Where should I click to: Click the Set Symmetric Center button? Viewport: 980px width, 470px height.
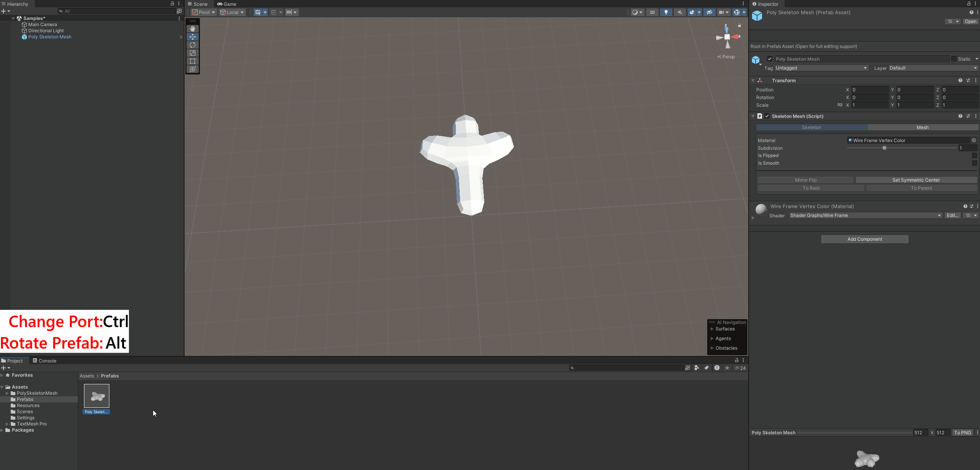pos(916,180)
